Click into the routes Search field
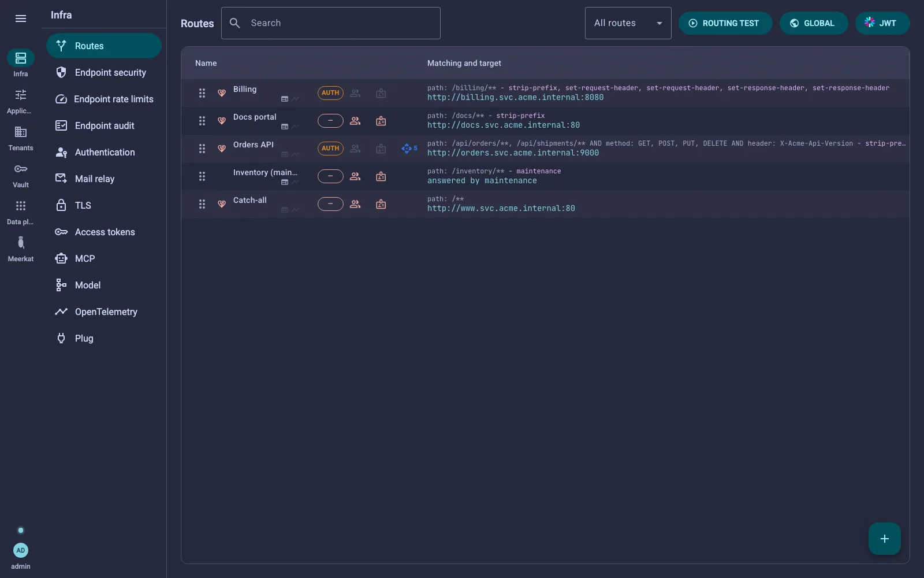Image resolution: width=924 pixels, height=578 pixels. (x=331, y=23)
